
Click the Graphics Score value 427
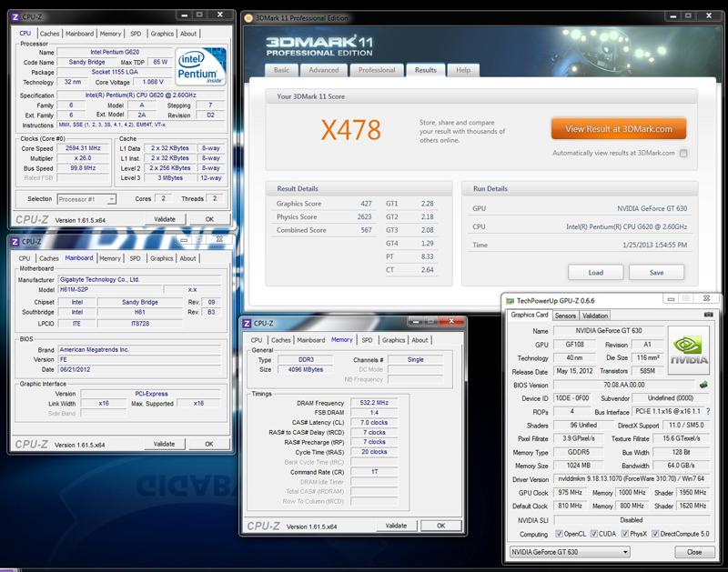[x=366, y=204]
